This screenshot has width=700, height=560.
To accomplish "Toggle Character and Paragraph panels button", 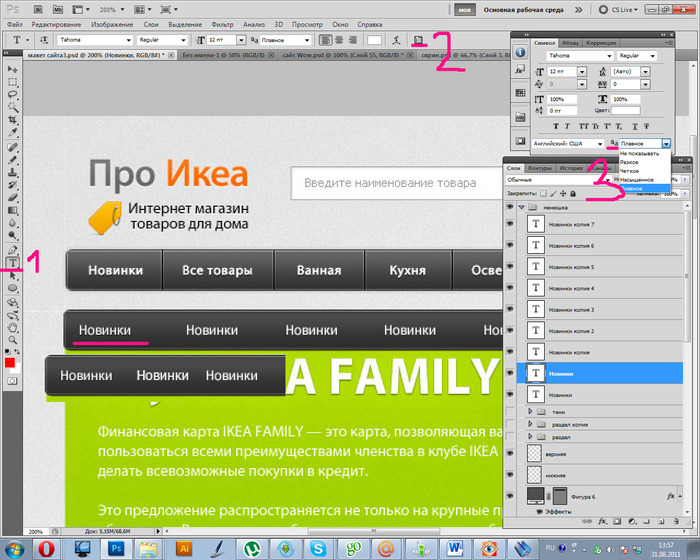I will [418, 40].
